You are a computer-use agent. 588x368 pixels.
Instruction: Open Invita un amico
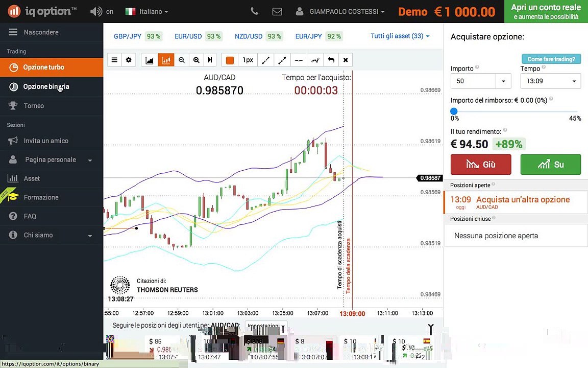pos(52,141)
